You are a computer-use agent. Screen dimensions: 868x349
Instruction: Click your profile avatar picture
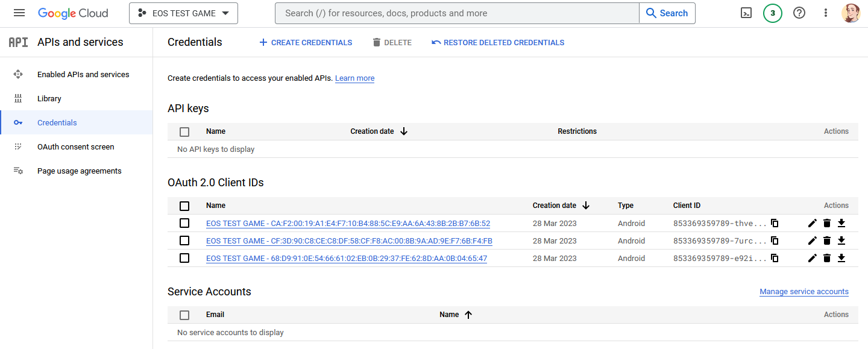(851, 12)
